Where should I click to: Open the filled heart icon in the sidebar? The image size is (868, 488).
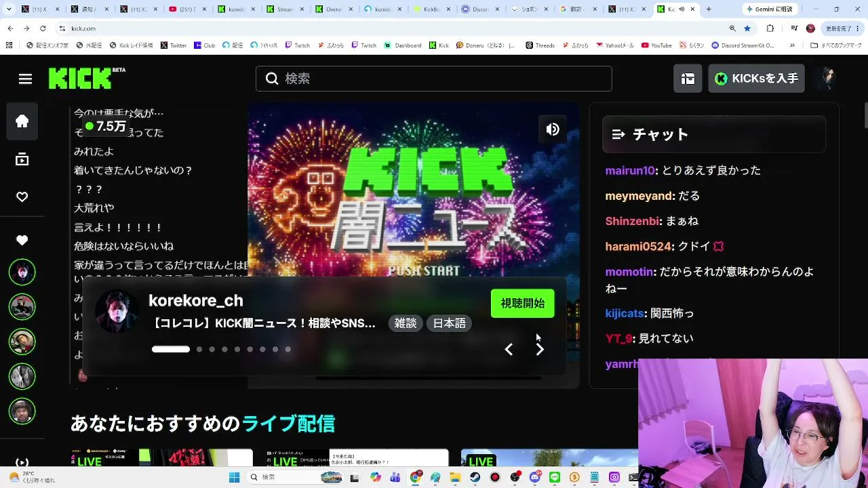coord(22,240)
